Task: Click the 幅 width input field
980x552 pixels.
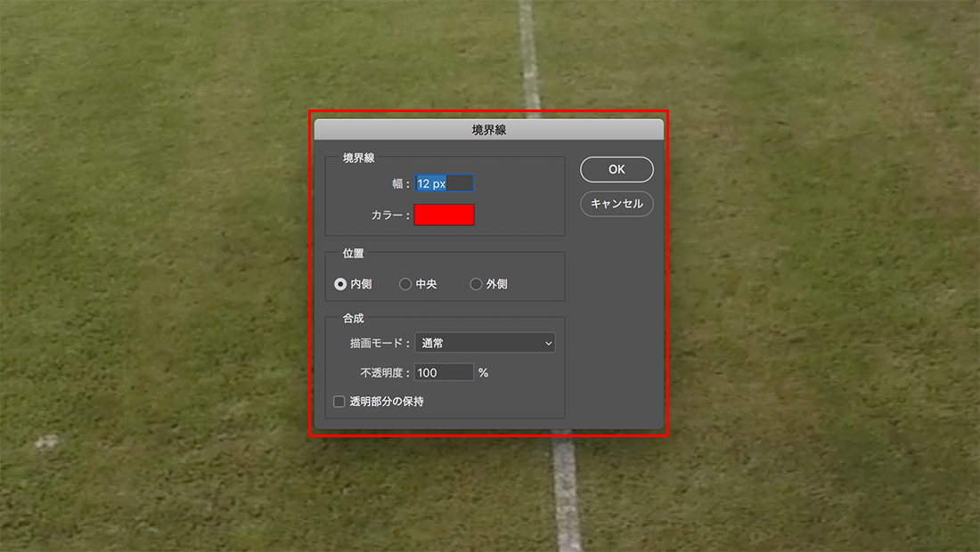Action: tap(445, 183)
